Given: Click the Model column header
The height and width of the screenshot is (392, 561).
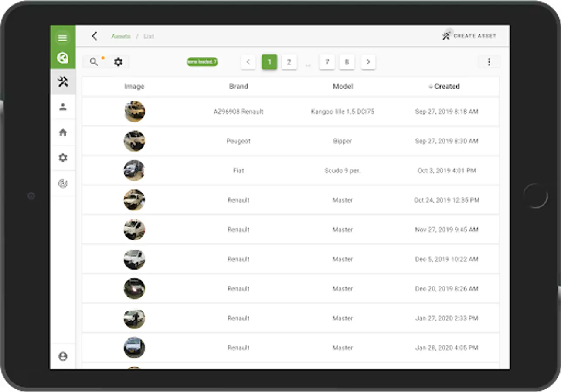Looking at the screenshot, I should [343, 86].
